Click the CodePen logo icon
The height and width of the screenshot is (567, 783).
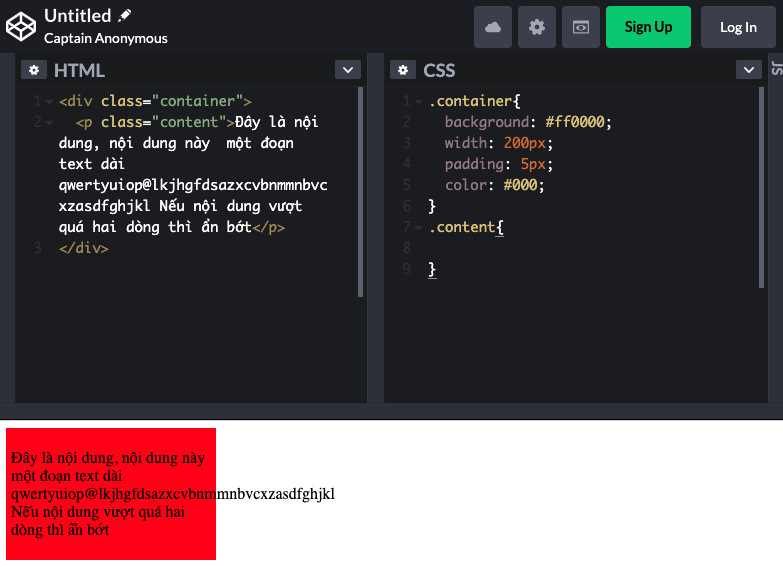click(21, 27)
